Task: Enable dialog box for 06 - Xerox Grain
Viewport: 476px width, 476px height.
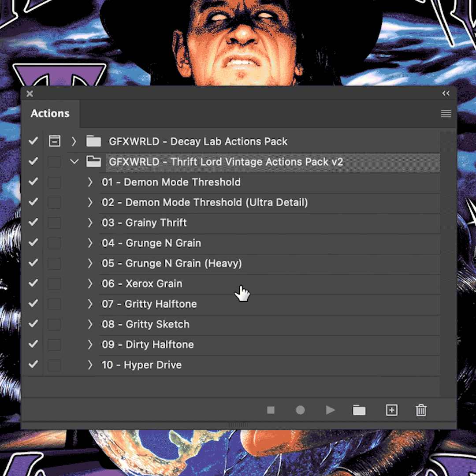Action: 54,284
